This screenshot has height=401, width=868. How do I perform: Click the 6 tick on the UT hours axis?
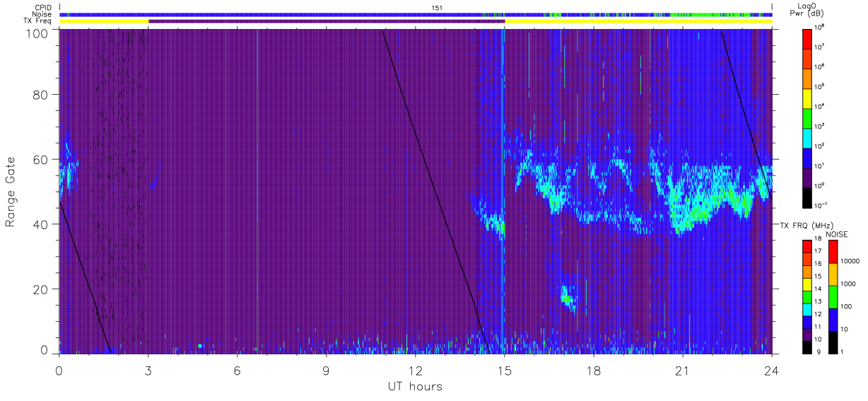point(237,370)
